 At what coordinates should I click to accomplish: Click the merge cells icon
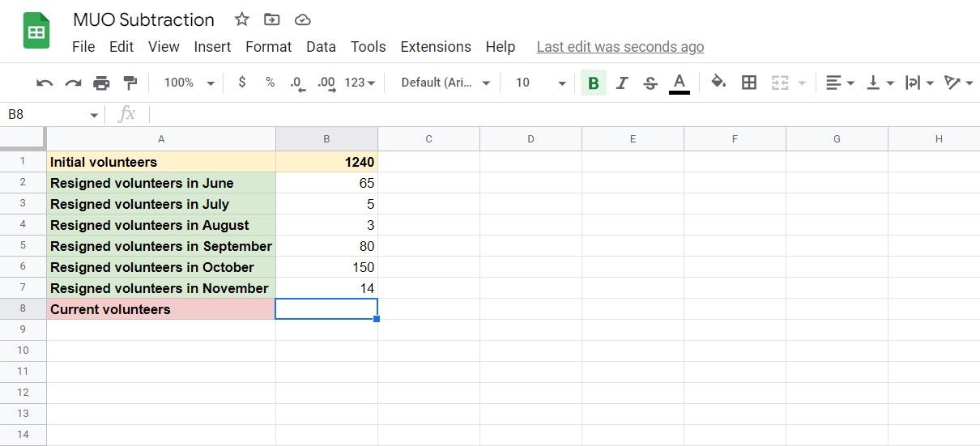pos(780,83)
